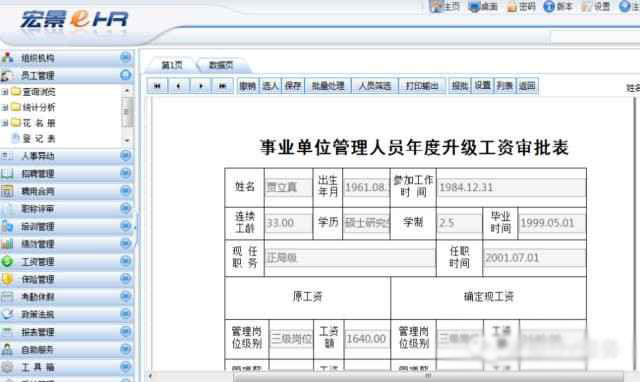640x382 pixels.
Task: Switch to the 第1页 tab
Action: pos(171,65)
